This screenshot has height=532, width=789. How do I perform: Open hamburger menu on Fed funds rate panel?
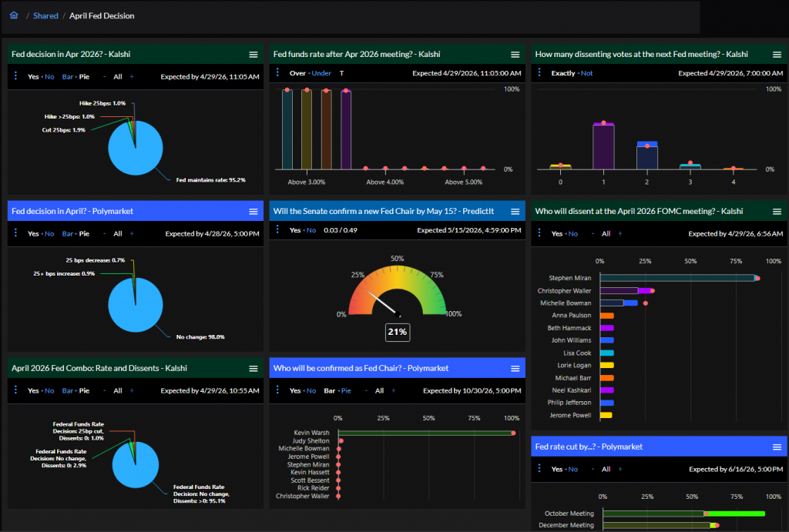(515, 55)
